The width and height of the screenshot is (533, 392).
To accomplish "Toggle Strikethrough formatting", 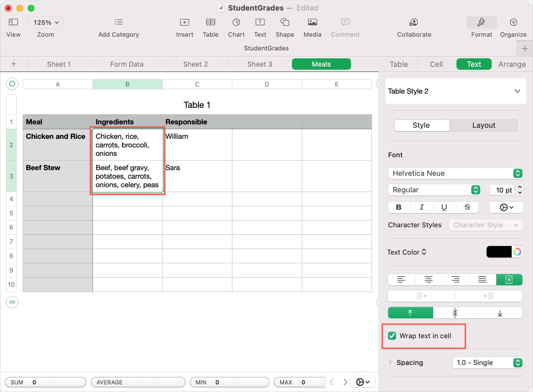I will (467, 207).
